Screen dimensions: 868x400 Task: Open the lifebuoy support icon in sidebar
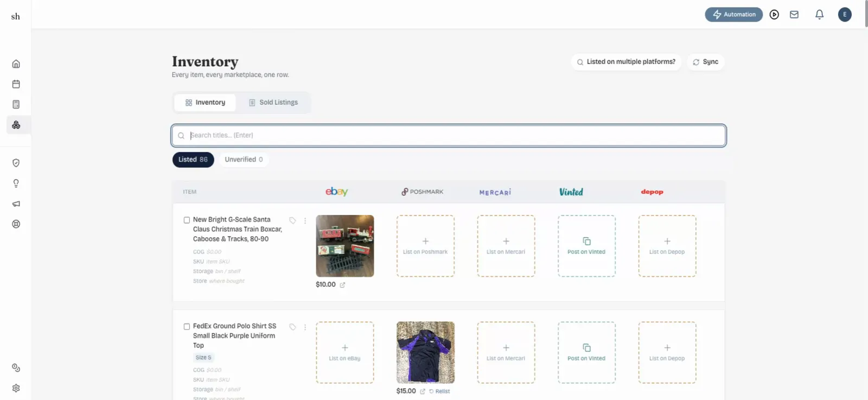tap(16, 224)
